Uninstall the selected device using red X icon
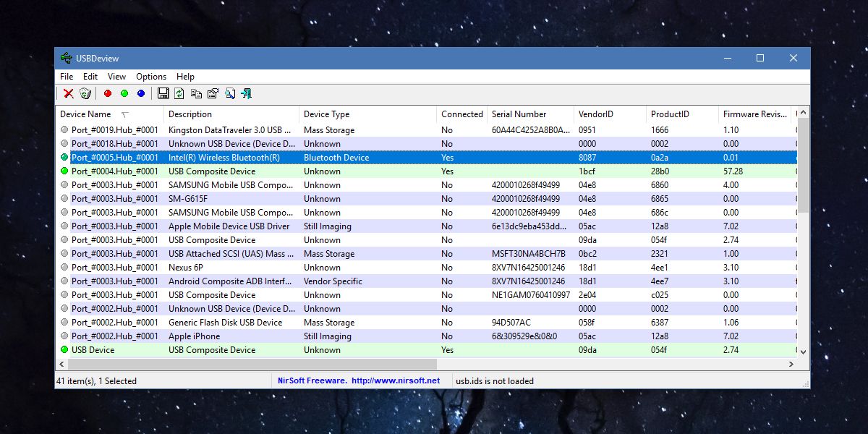This screenshot has width=868, height=434. tap(68, 93)
